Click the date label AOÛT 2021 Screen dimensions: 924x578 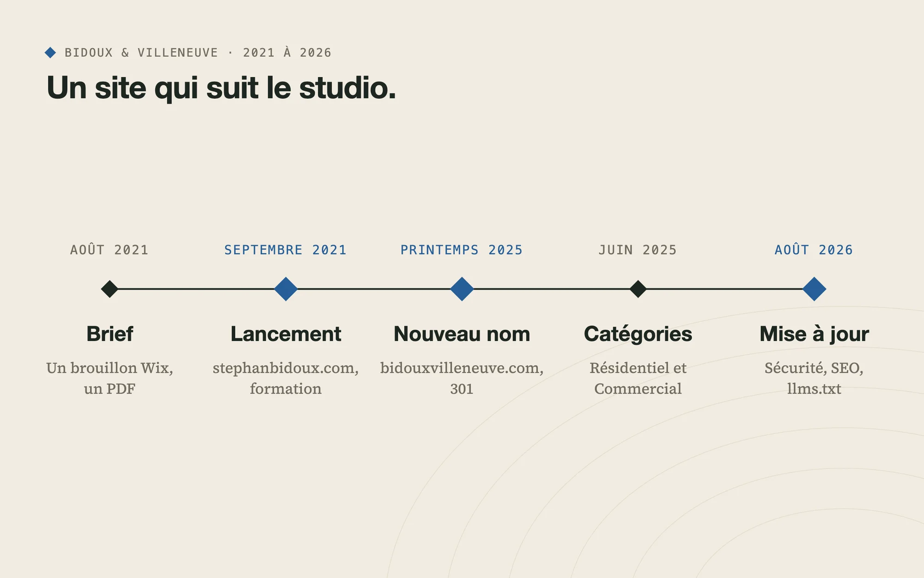coord(109,250)
